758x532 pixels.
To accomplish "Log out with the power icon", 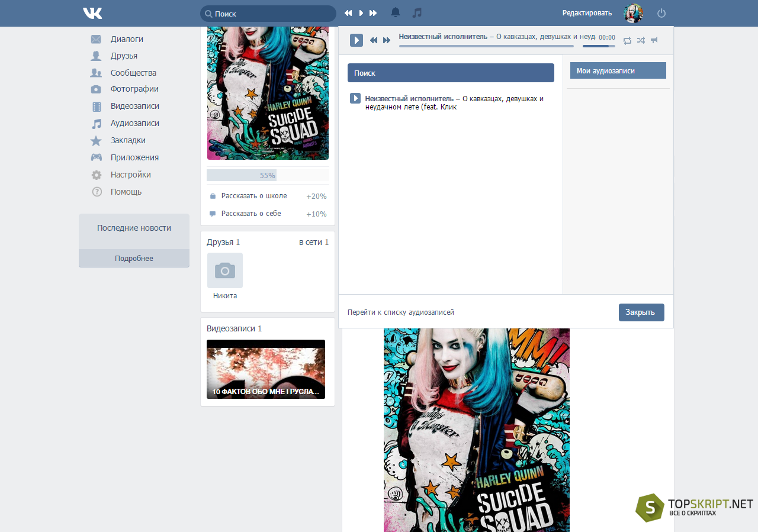I will (x=661, y=13).
